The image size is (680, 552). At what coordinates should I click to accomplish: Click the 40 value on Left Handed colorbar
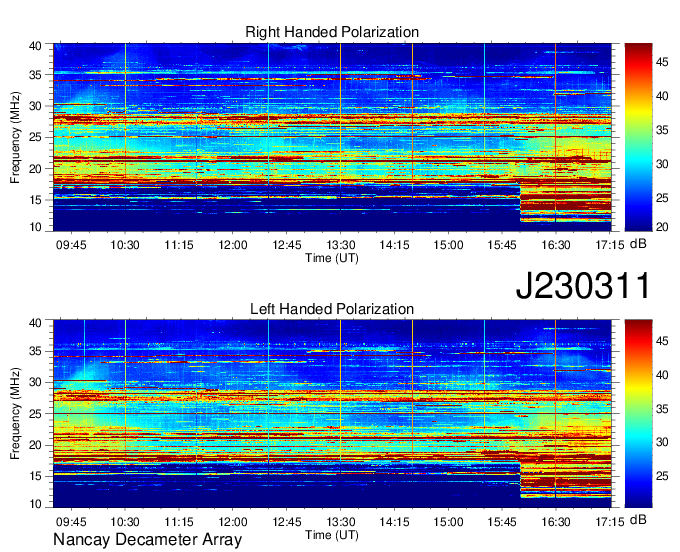click(662, 375)
